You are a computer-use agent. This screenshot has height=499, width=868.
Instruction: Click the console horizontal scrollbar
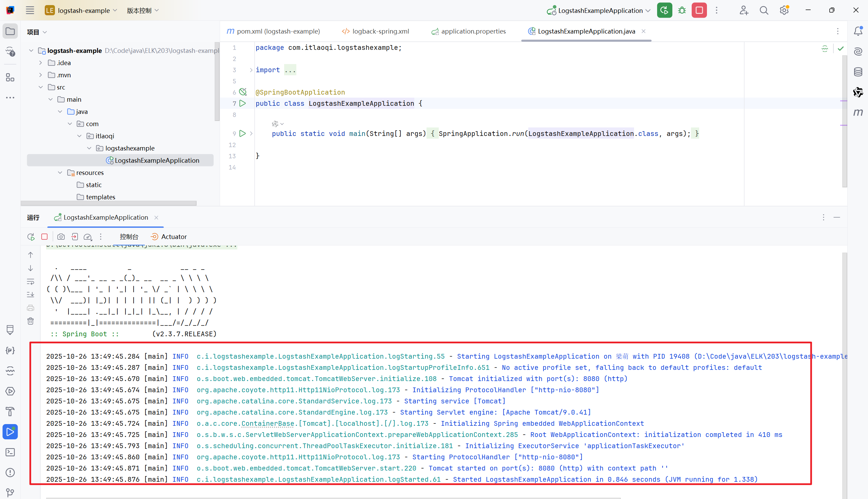click(332, 498)
